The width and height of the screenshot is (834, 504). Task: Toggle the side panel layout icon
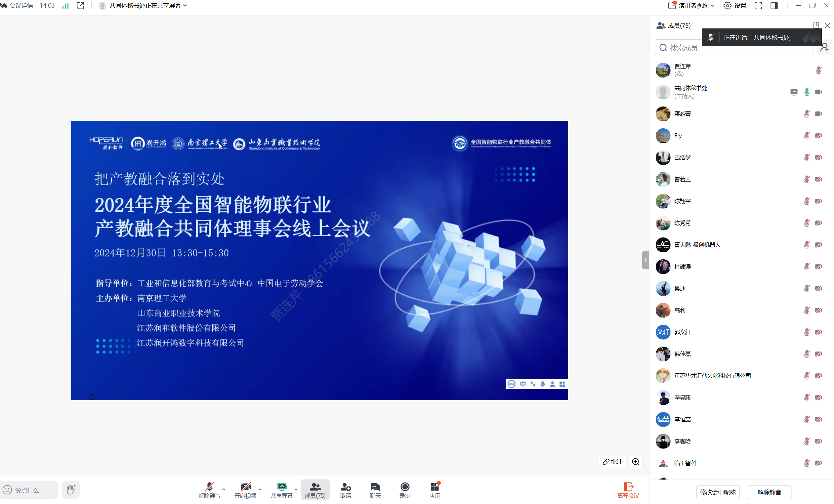(x=774, y=5)
